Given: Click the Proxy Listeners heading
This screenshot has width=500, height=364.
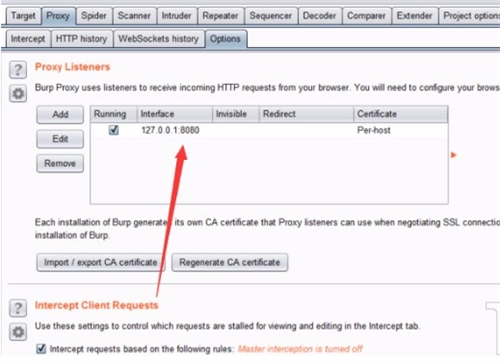Looking at the screenshot, I should [x=72, y=67].
